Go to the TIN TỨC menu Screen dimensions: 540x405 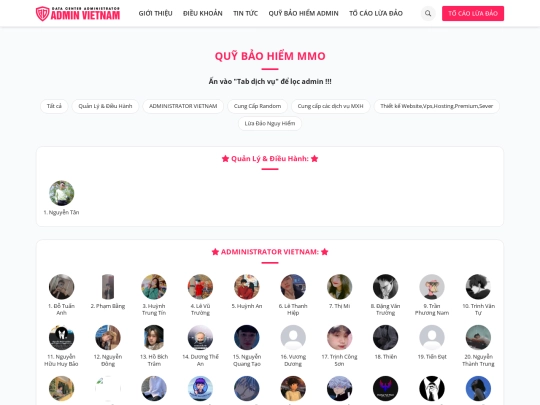click(246, 13)
